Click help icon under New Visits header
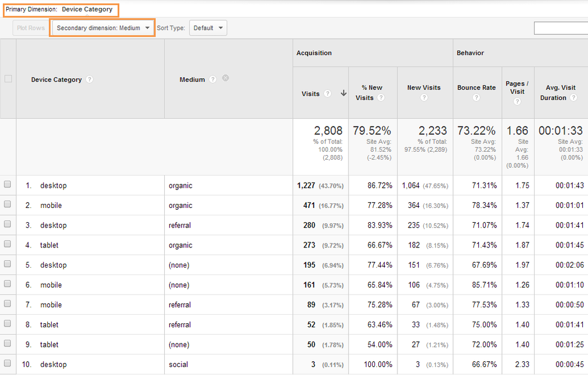The image size is (588, 375). click(424, 98)
